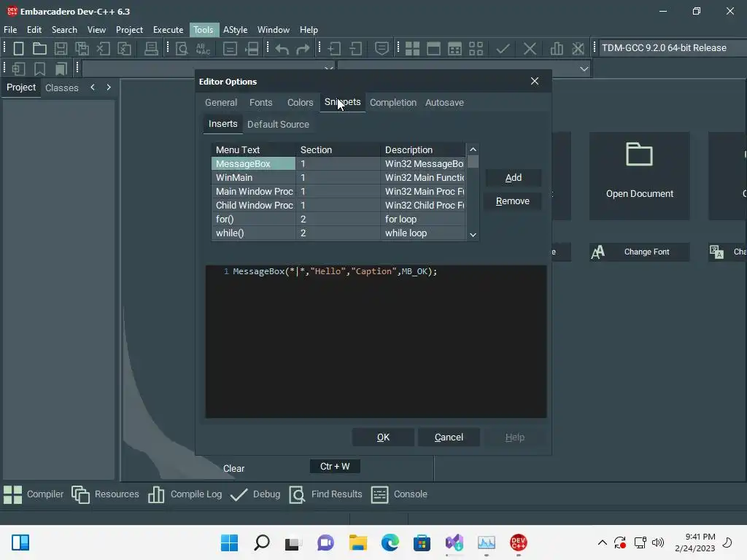Viewport: 747px width, 560px height.
Task: Click the Menu Text column header
Action: tap(253, 150)
